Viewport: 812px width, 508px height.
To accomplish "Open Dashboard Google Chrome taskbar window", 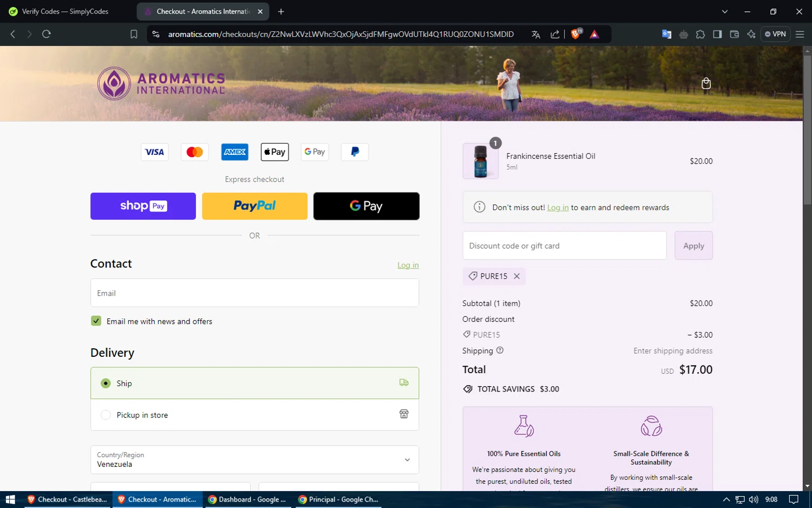I will click(x=248, y=499).
